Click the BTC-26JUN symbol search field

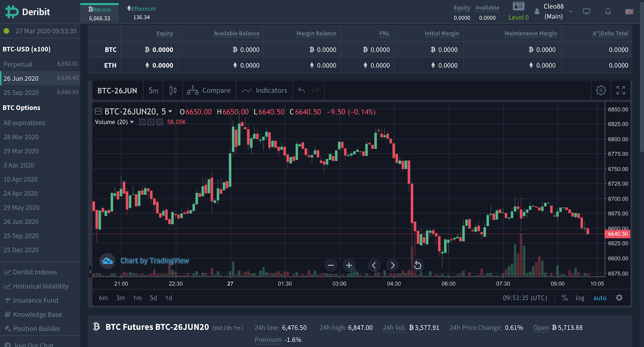[117, 90]
